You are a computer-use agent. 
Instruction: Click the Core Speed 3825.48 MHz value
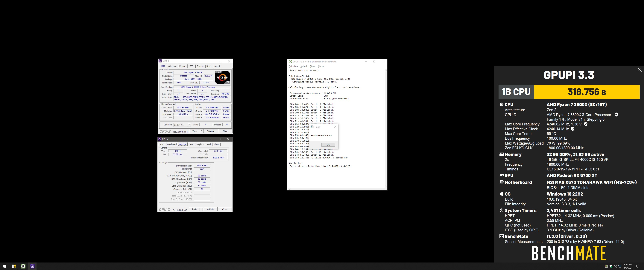click(183, 107)
